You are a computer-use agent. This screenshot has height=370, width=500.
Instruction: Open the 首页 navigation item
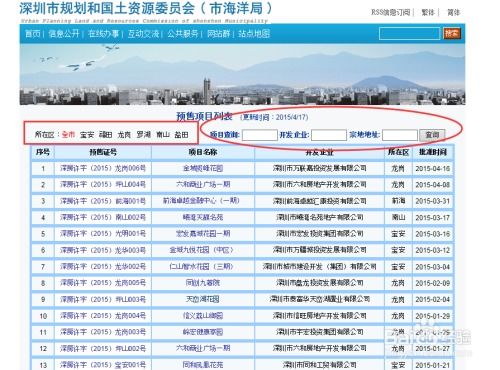(x=33, y=34)
